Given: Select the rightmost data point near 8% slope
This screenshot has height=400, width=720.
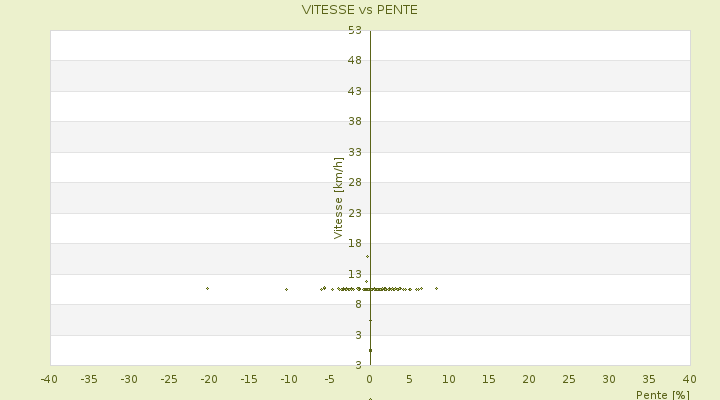Looking at the screenshot, I should [x=436, y=288].
